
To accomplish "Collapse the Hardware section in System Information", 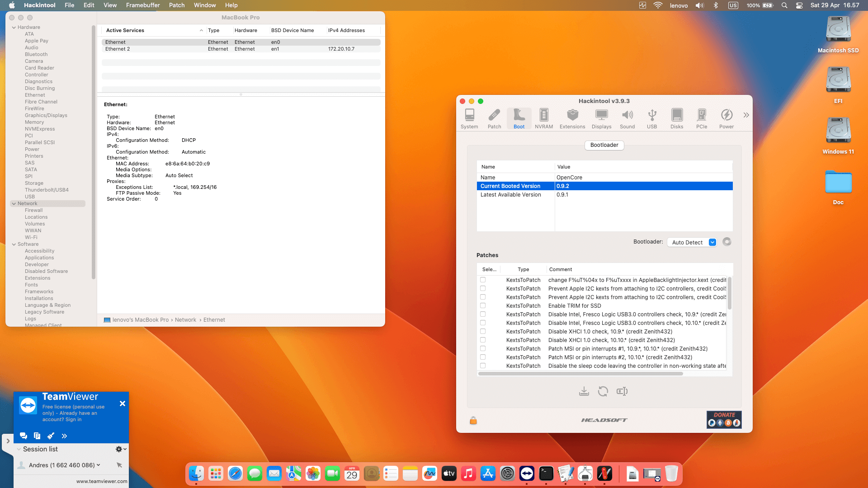I will (14, 28).
